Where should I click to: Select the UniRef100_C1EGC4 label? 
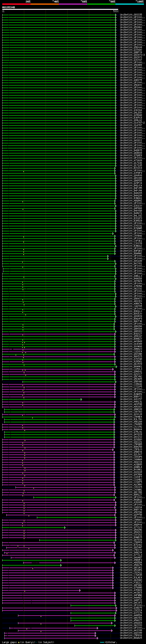[131, 352]
